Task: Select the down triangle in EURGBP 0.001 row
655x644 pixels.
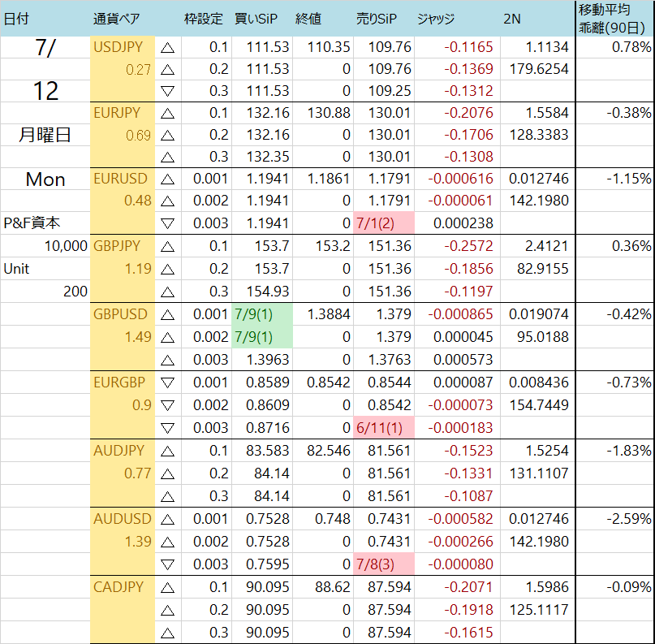Action: coord(167,383)
